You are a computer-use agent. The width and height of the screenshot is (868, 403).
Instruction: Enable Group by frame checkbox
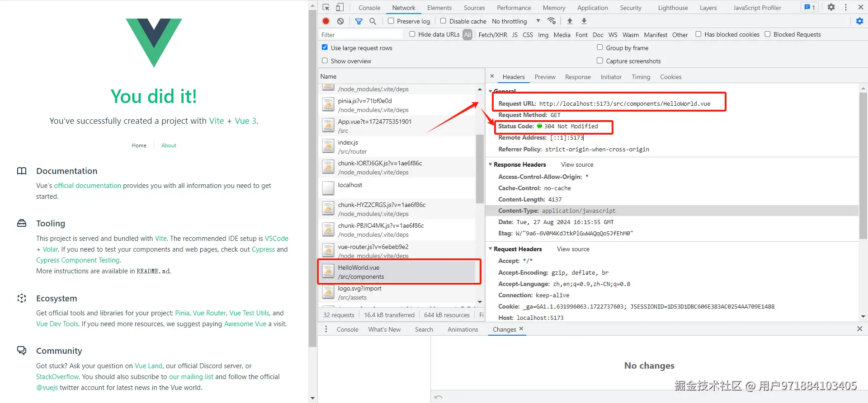click(x=599, y=47)
